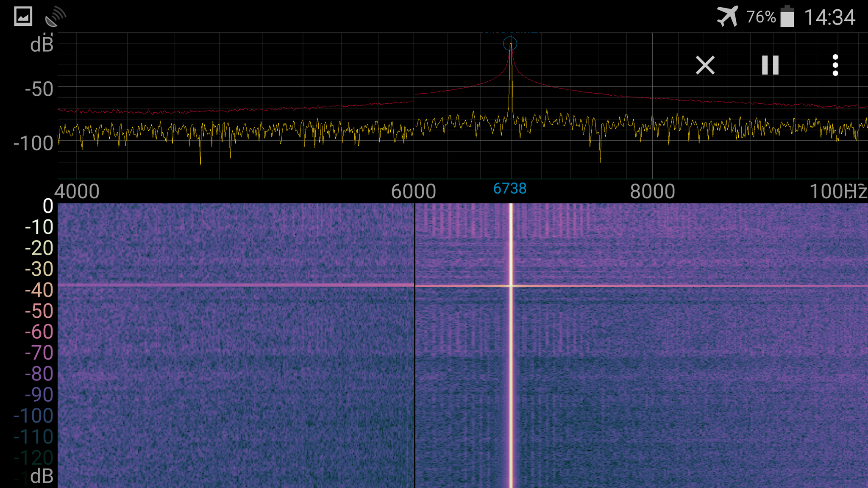868x488 pixels.
Task: Select -40 on the waterfall color scale
Action: (39, 290)
